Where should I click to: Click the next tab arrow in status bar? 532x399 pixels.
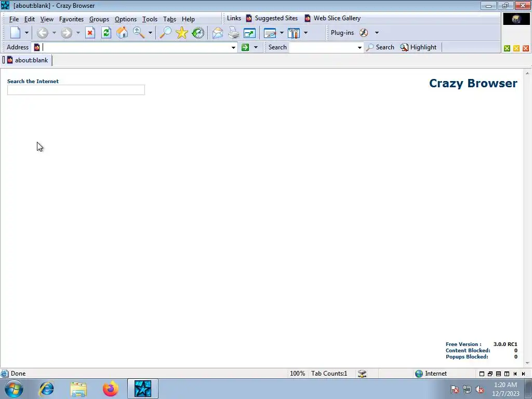[523, 374]
